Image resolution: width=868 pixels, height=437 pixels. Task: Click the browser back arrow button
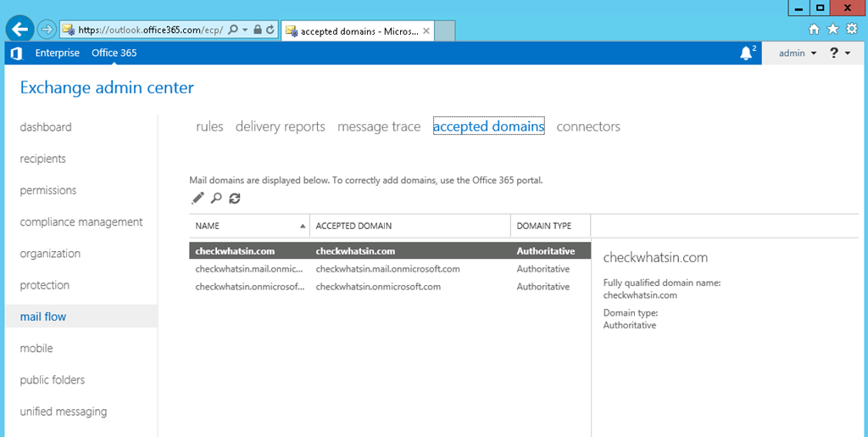[19, 30]
